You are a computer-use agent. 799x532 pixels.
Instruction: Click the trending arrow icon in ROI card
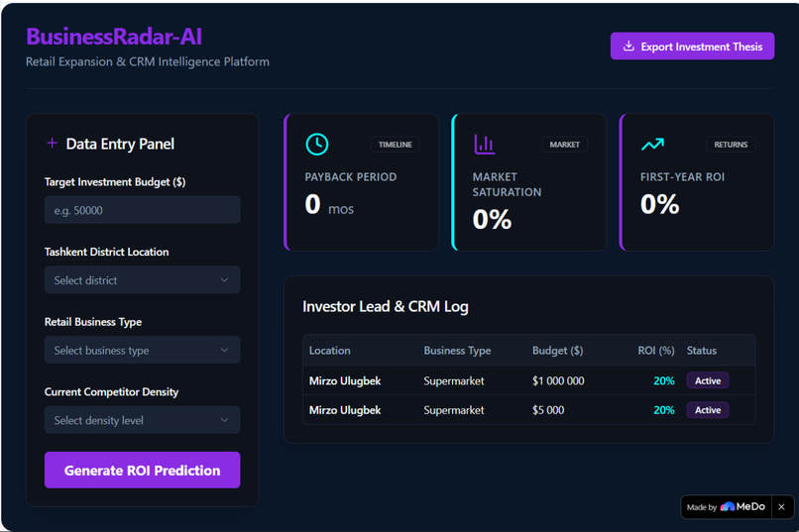click(652, 145)
